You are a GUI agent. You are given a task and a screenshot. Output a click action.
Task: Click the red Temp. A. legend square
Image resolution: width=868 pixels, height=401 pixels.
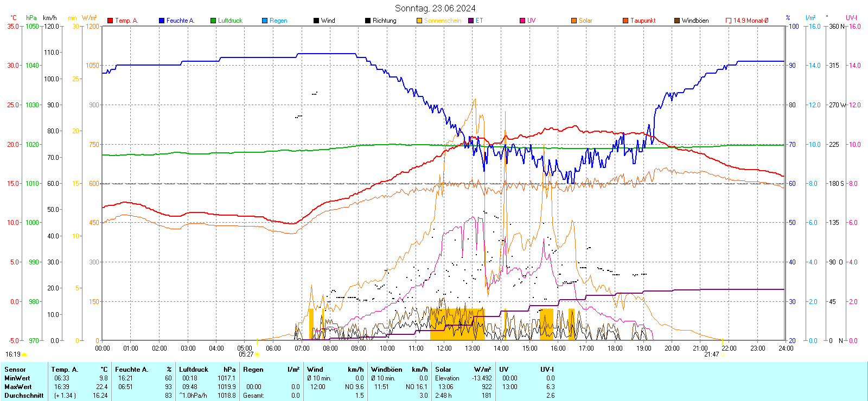pyautogui.click(x=110, y=21)
